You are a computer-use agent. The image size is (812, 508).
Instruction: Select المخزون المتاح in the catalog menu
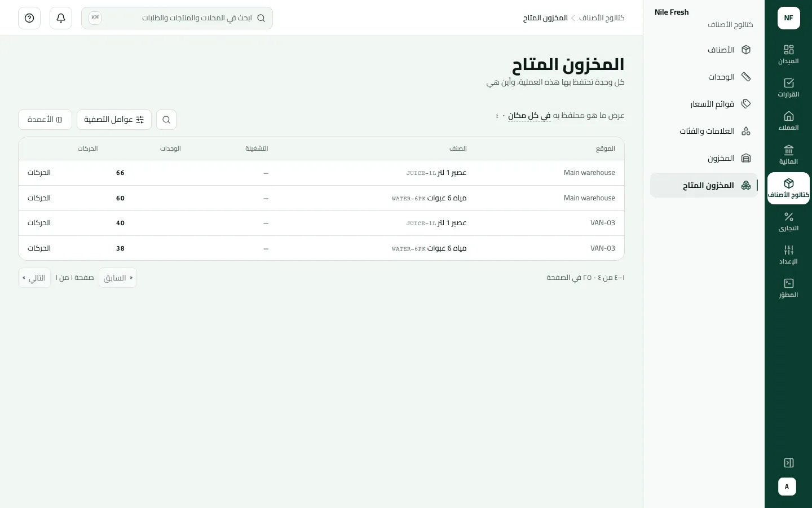tap(704, 185)
